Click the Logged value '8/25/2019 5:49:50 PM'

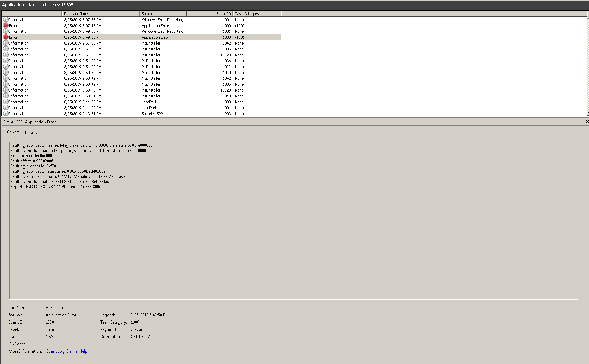coord(150,315)
